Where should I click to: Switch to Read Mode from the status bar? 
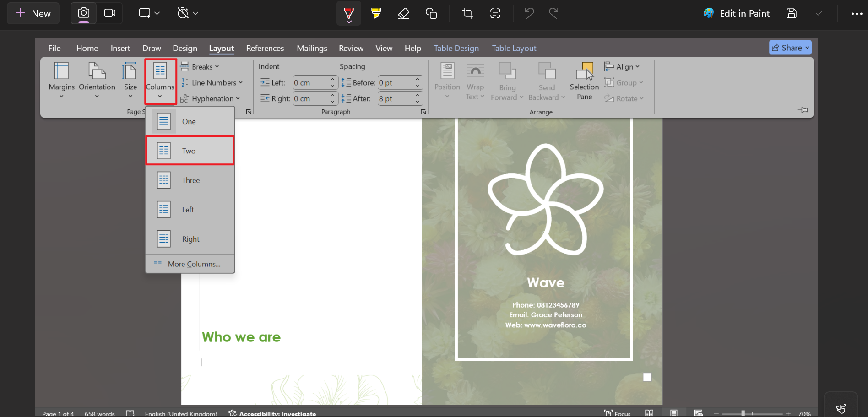point(650,412)
